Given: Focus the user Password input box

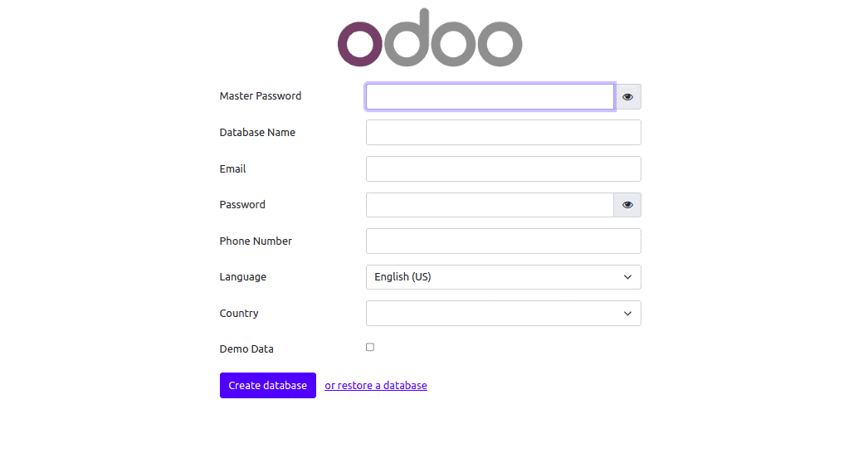Looking at the screenshot, I should click(x=490, y=205).
